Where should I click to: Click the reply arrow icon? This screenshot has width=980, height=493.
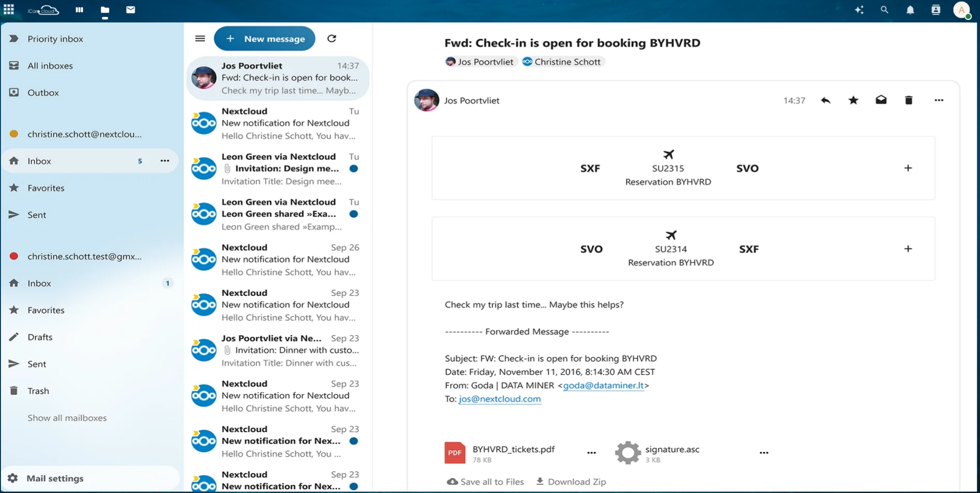(825, 100)
